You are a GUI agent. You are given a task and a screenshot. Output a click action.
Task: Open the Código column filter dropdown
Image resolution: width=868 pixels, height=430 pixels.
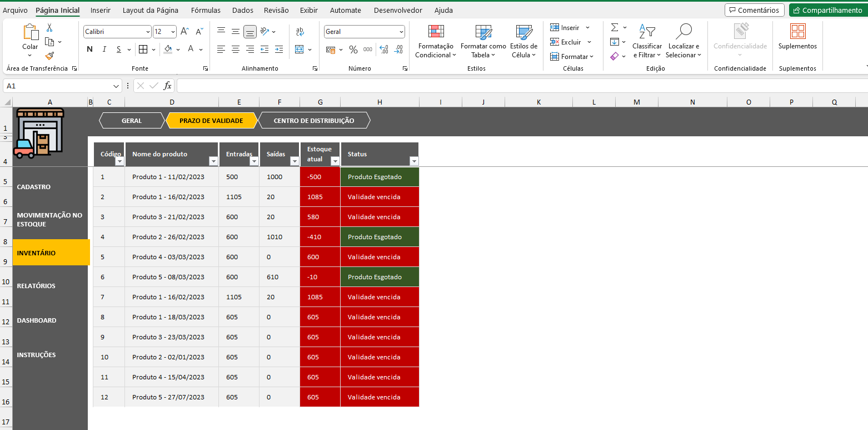tap(119, 161)
